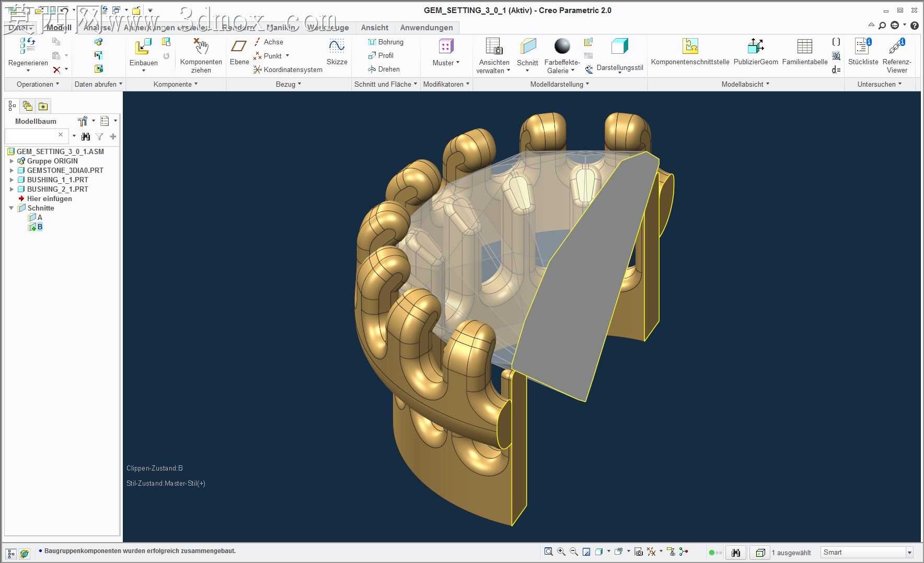The image size is (924, 563).
Task: Clear the model tree search field
Action: [61, 135]
